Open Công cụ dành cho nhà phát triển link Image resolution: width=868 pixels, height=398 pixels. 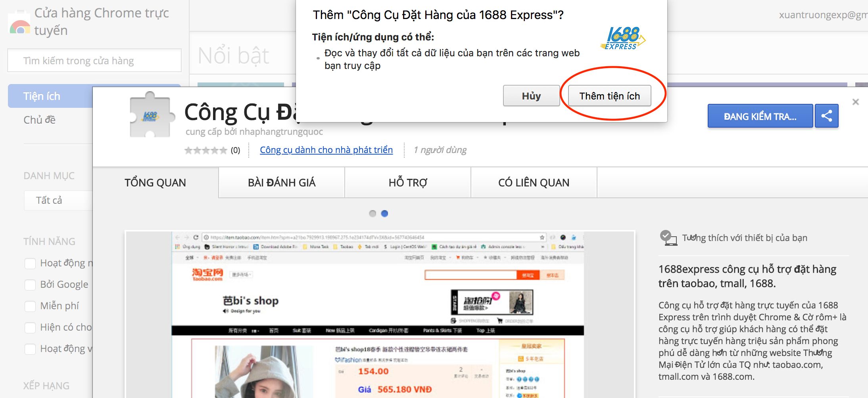coord(326,150)
